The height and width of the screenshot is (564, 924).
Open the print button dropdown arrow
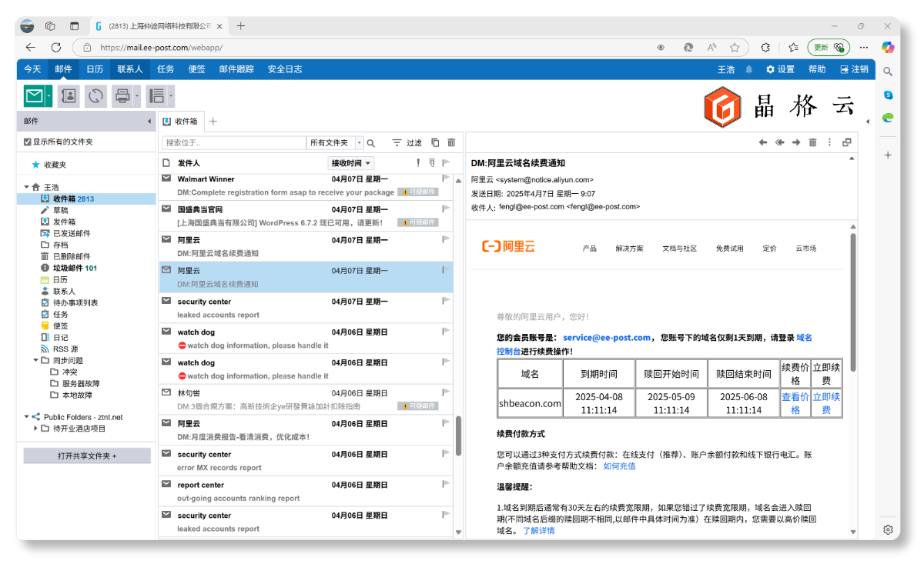click(x=137, y=96)
